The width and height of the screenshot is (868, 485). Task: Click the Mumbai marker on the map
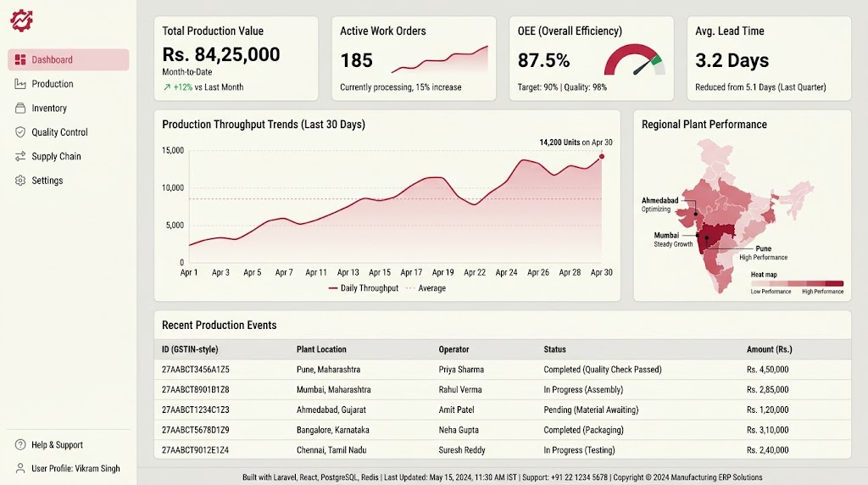coord(698,236)
